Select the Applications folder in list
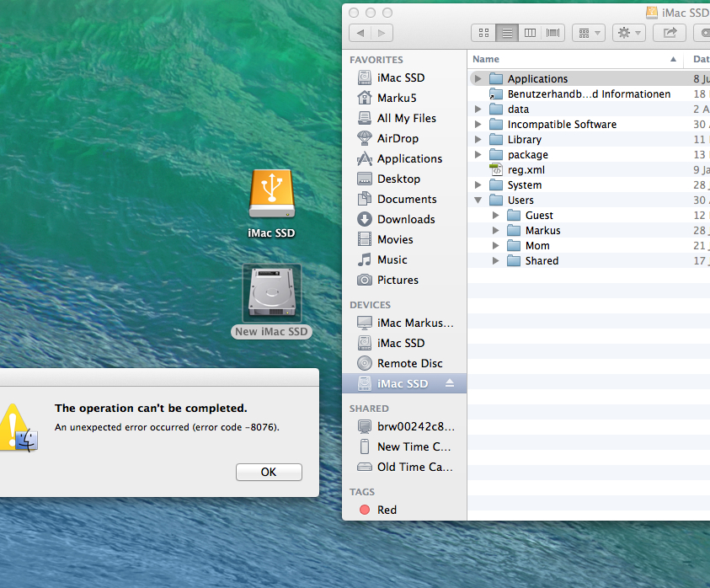Image resolution: width=710 pixels, height=588 pixels. (x=589, y=79)
